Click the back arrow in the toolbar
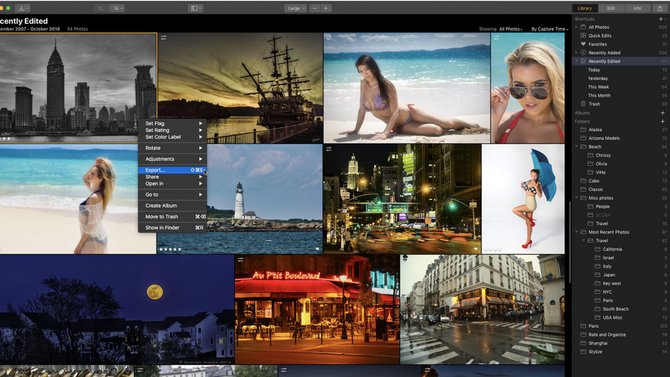 (100, 8)
